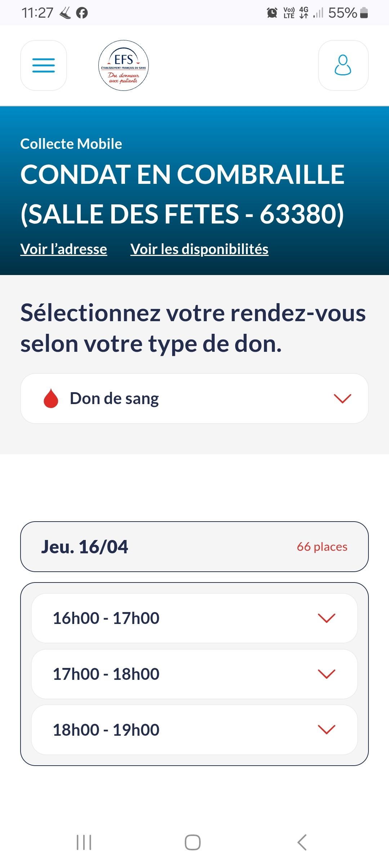Open the Don de sang dropdown

[x=194, y=398]
